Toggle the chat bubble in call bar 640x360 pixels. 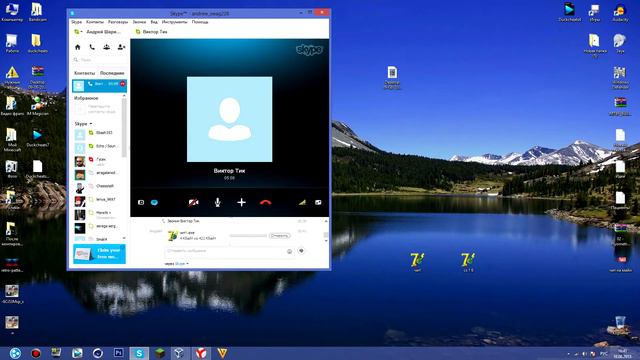click(154, 202)
